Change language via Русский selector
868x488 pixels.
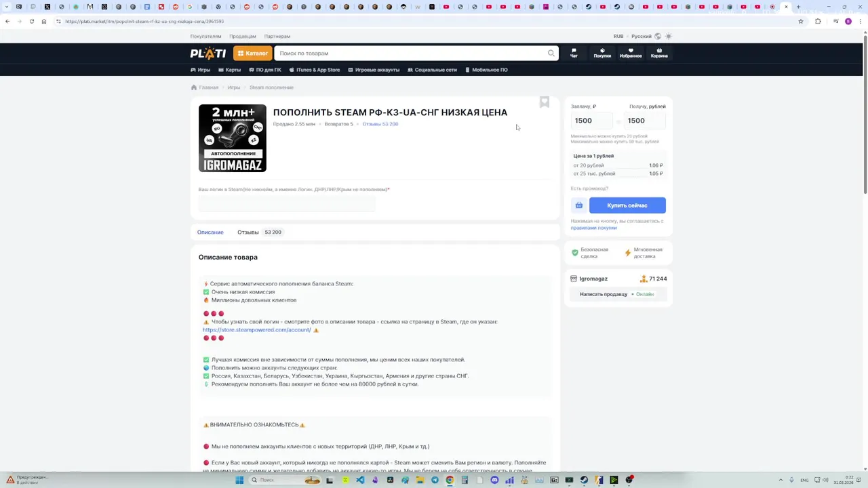click(642, 37)
